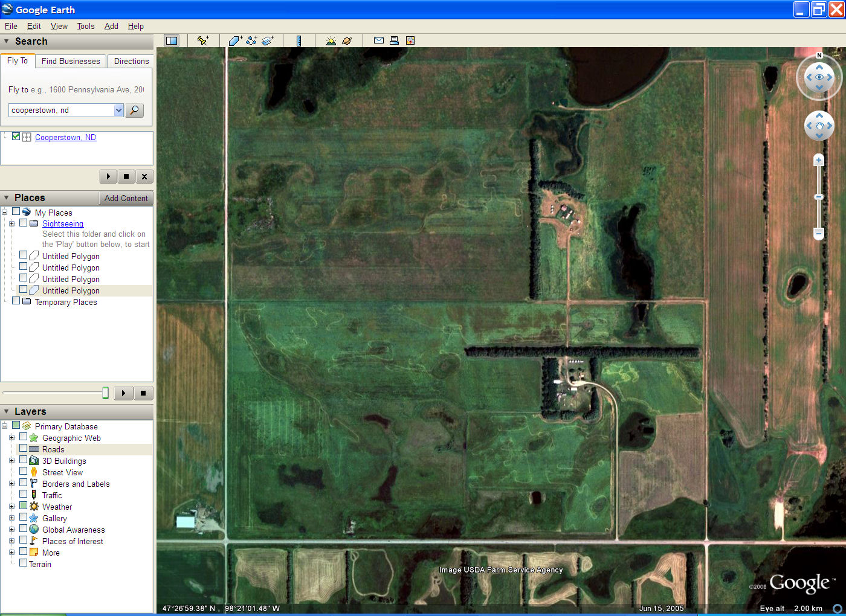Check the Sightseeing folder checkbox

[x=24, y=222]
